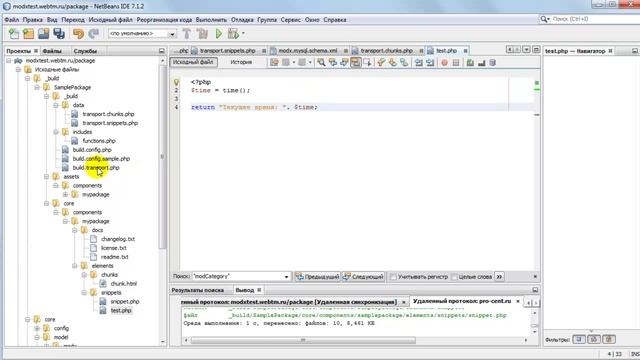Open the 'Отладка' menu

click(242, 20)
